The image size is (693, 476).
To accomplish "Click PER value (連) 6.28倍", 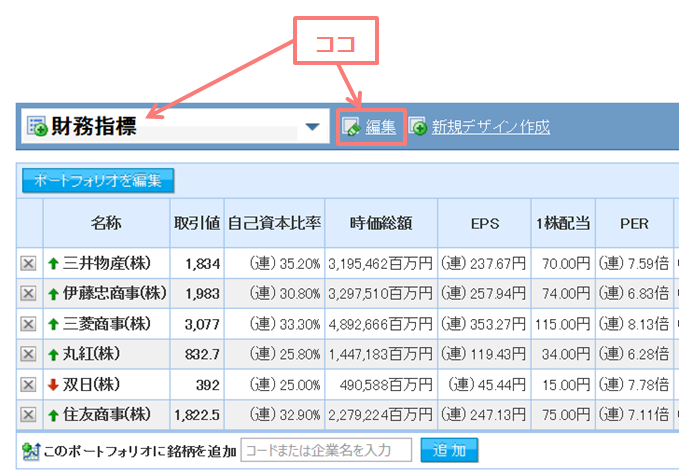I will pyautogui.click(x=634, y=354).
